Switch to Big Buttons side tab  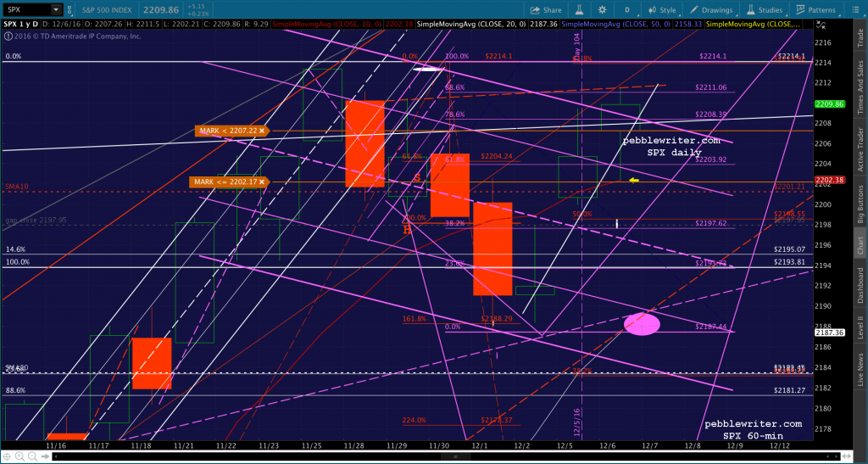861,204
